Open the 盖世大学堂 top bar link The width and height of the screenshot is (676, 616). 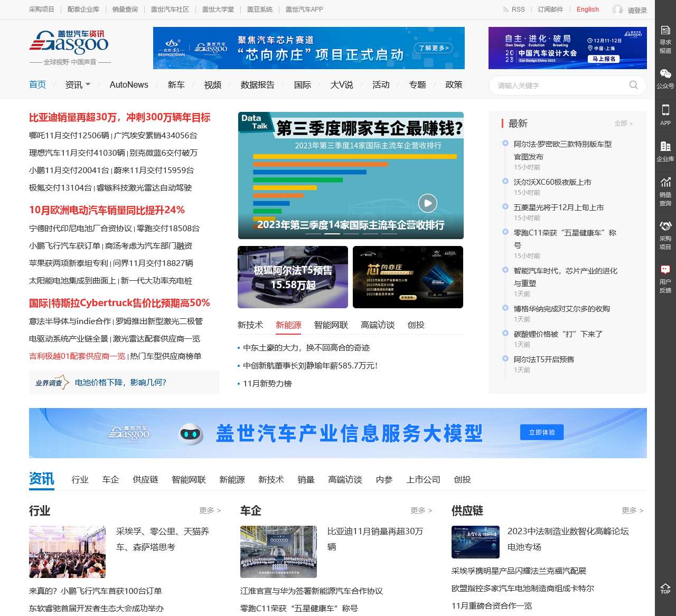coord(218,10)
